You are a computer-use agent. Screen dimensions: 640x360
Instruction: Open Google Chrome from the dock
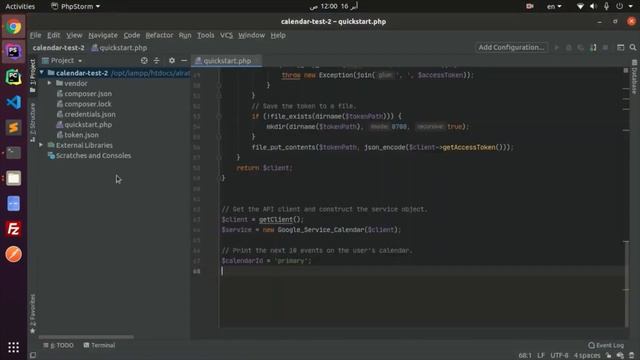click(13, 27)
